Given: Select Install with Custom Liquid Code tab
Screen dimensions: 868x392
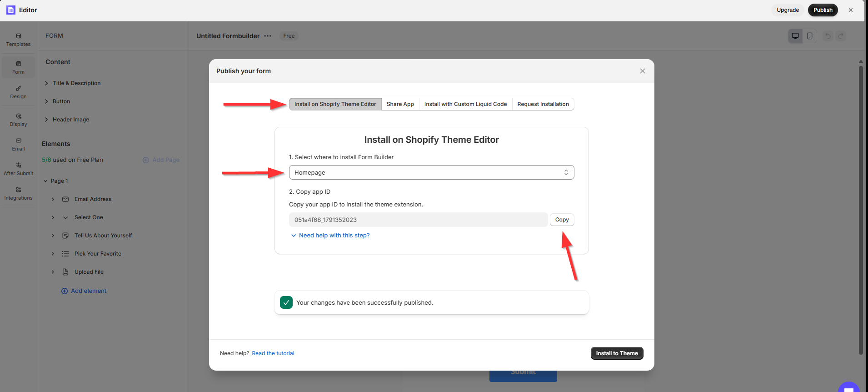Looking at the screenshot, I should (465, 104).
